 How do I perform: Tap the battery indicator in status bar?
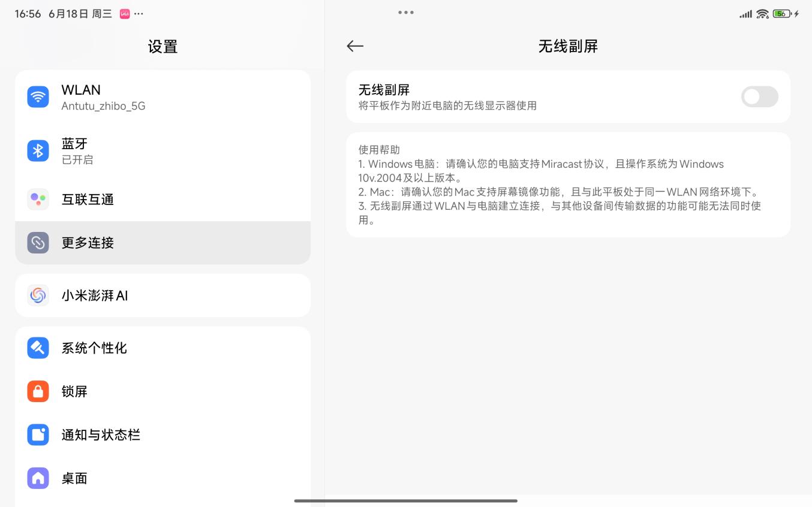(x=781, y=14)
